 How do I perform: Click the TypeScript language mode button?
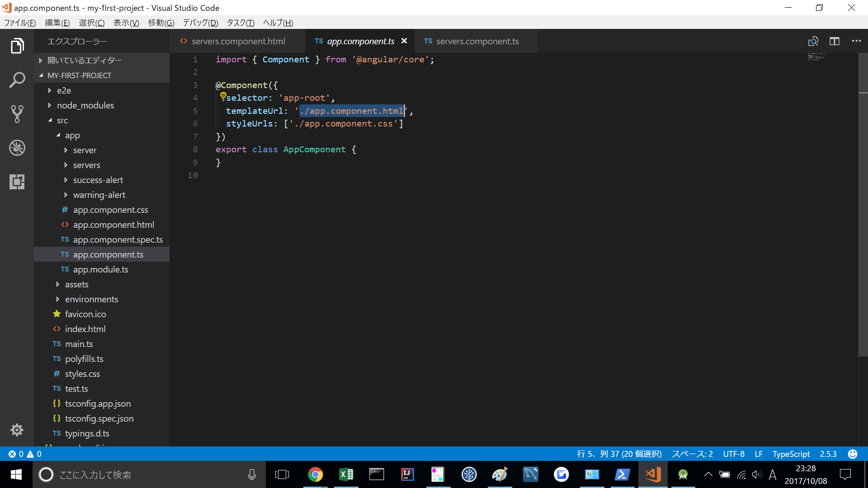point(791,454)
